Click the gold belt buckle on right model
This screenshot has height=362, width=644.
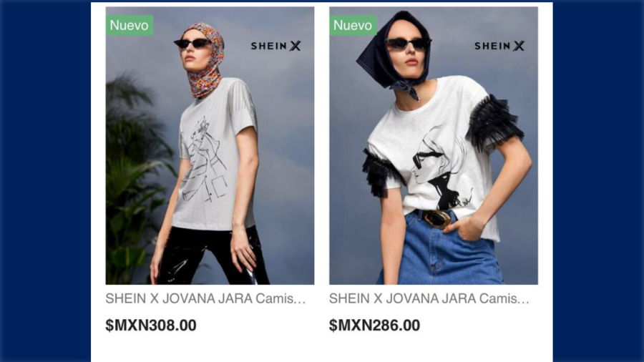[436, 218]
